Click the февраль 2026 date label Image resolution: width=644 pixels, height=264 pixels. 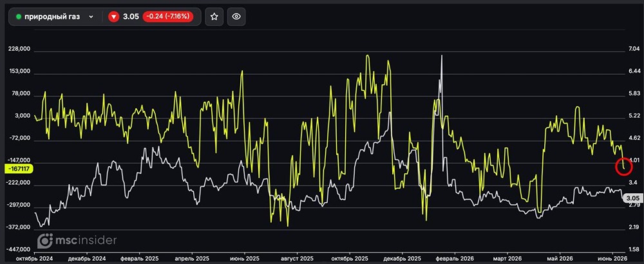point(455,259)
